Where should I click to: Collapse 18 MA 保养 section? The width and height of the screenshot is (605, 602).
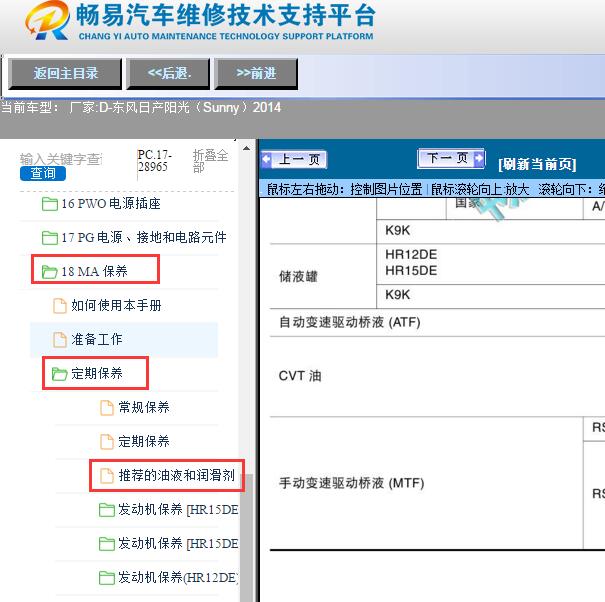(x=95, y=271)
